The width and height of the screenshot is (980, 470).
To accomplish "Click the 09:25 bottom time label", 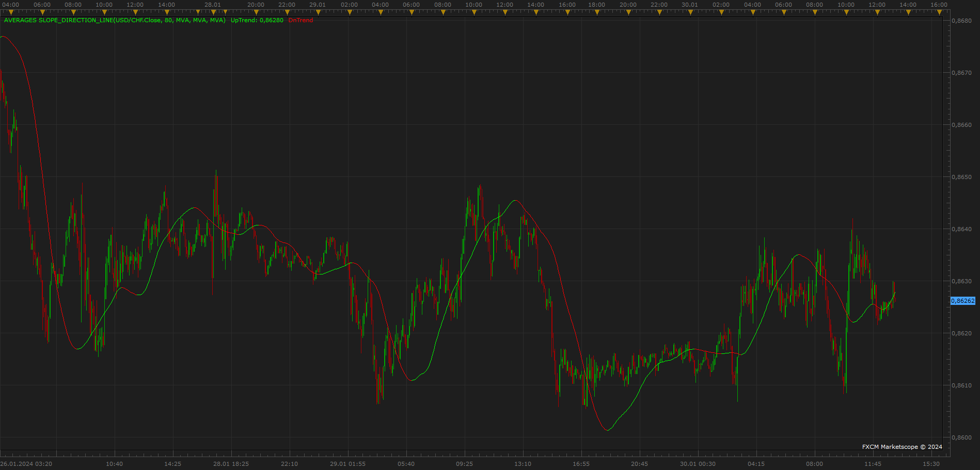I will (x=465, y=464).
